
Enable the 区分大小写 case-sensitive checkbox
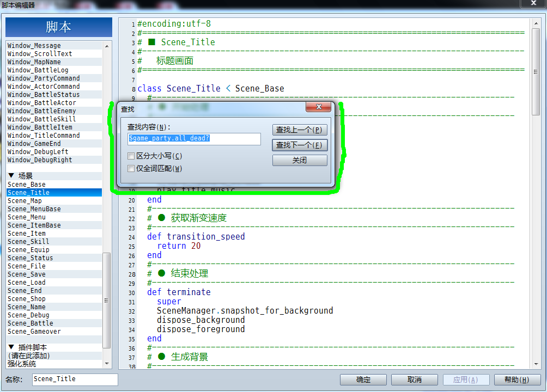(x=131, y=156)
